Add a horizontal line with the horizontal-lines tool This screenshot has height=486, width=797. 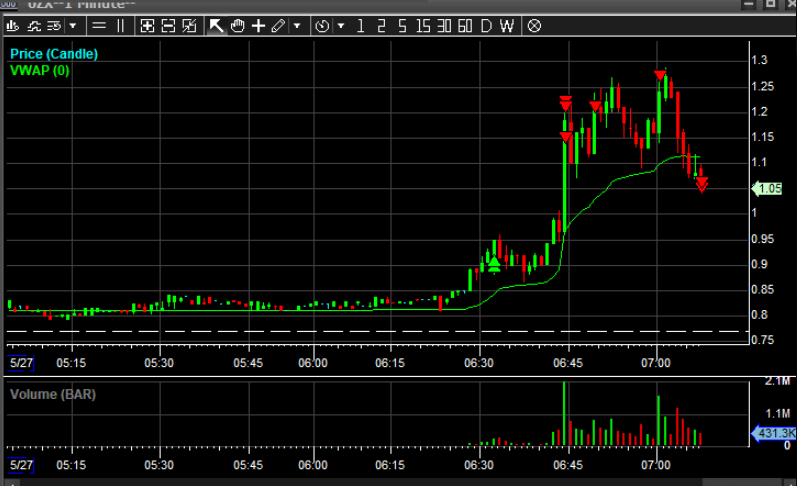click(x=99, y=25)
